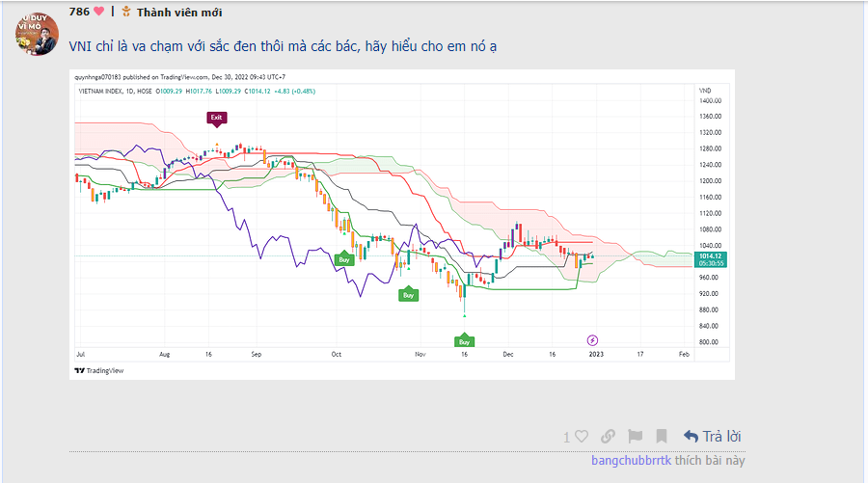Click the 'thích bài này' text
The height and width of the screenshot is (483, 868).
click(710, 460)
